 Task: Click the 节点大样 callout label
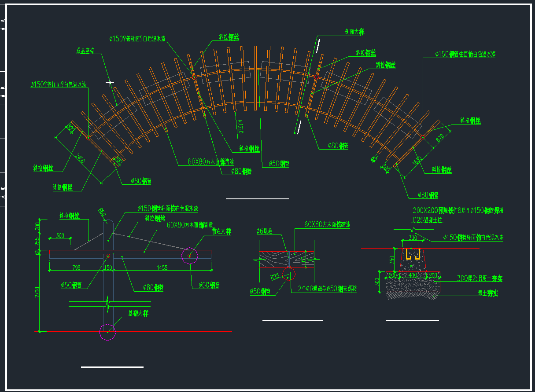click(221, 231)
